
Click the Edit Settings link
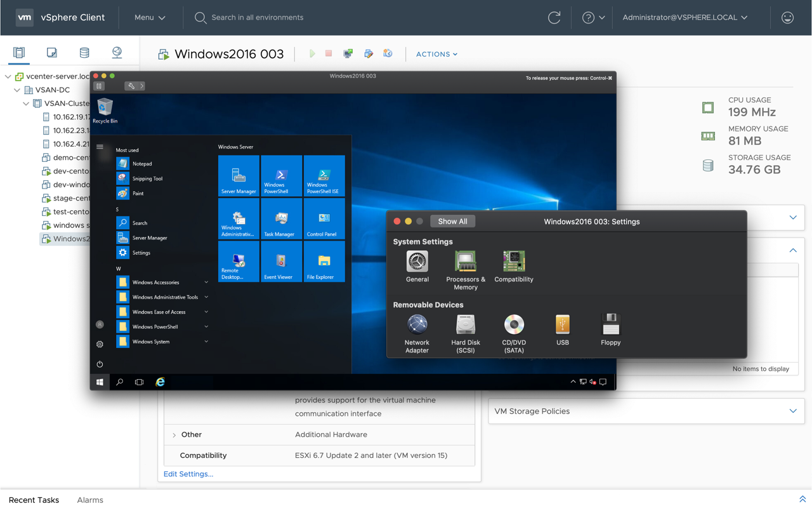[188, 474]
